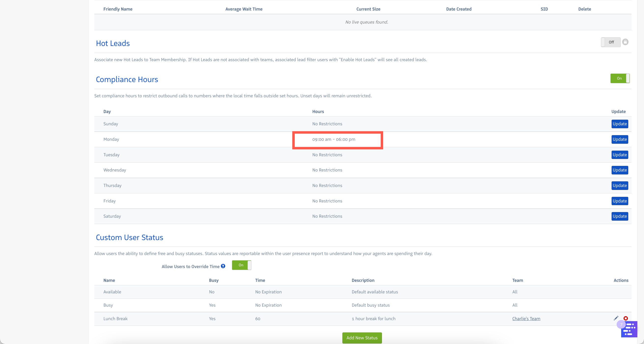The height and width of the screenshot is (344, 644).
Task: Click the help icon beside Override Time
Action: (223, 266)
